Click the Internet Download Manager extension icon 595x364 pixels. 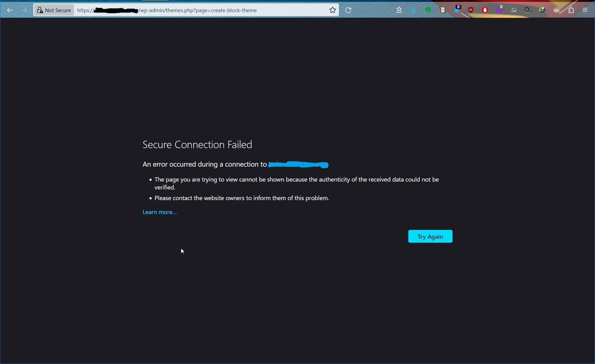click(542, 10)
